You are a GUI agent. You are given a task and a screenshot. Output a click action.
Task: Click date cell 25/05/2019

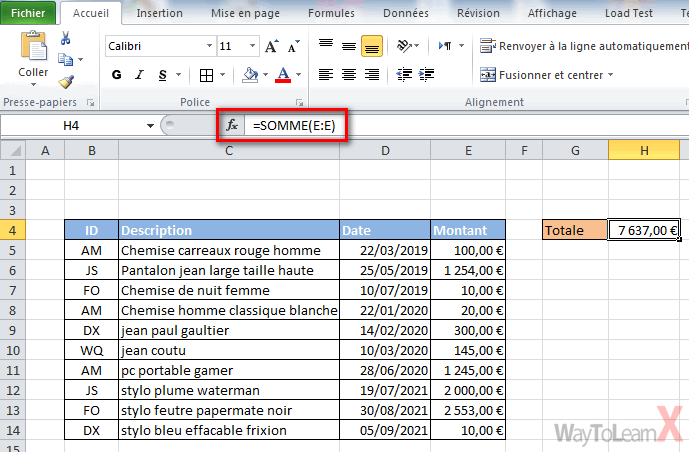(x=385, y=270)
